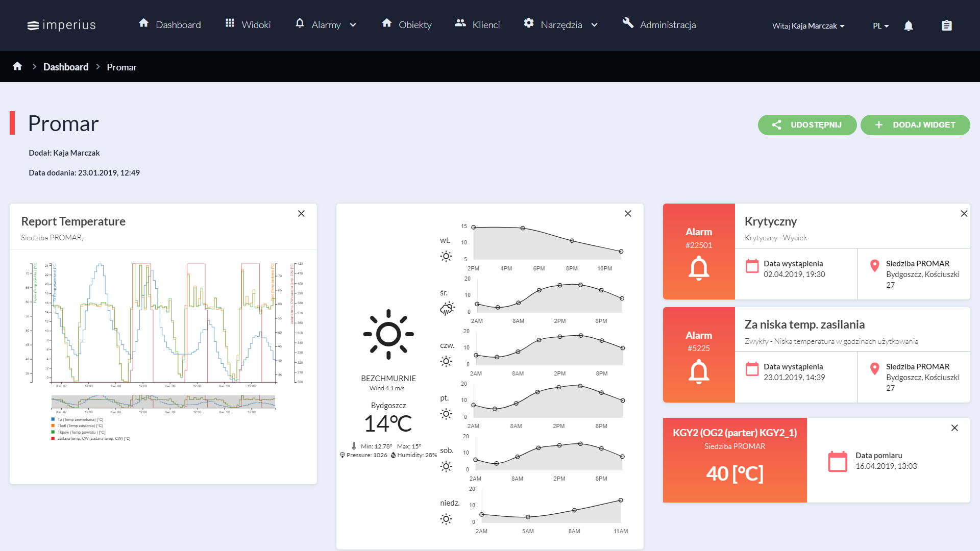Click the DODAJ WIDGET button
The image size is (980, 551).
click(915, 125)
